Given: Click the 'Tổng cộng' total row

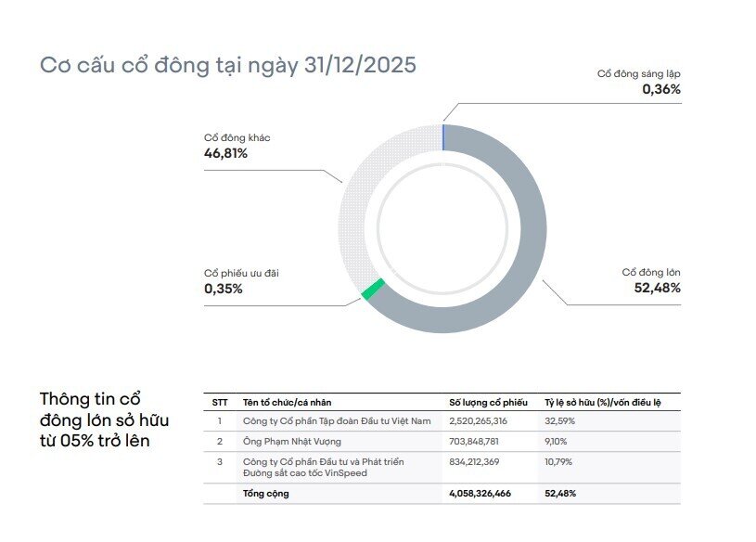Looking at the screenshot, I should [442, 494].
